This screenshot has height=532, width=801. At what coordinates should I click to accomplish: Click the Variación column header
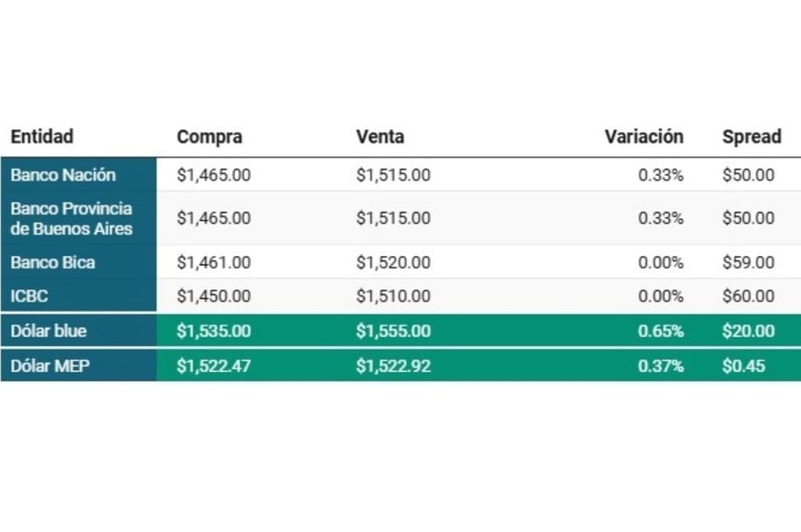tap(644, 137)
